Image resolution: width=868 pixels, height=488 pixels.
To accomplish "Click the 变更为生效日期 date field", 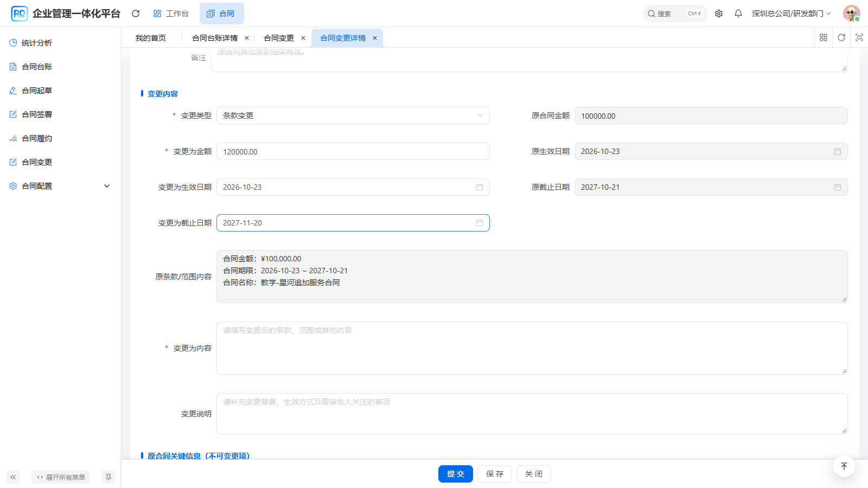I will coord(353,187).
